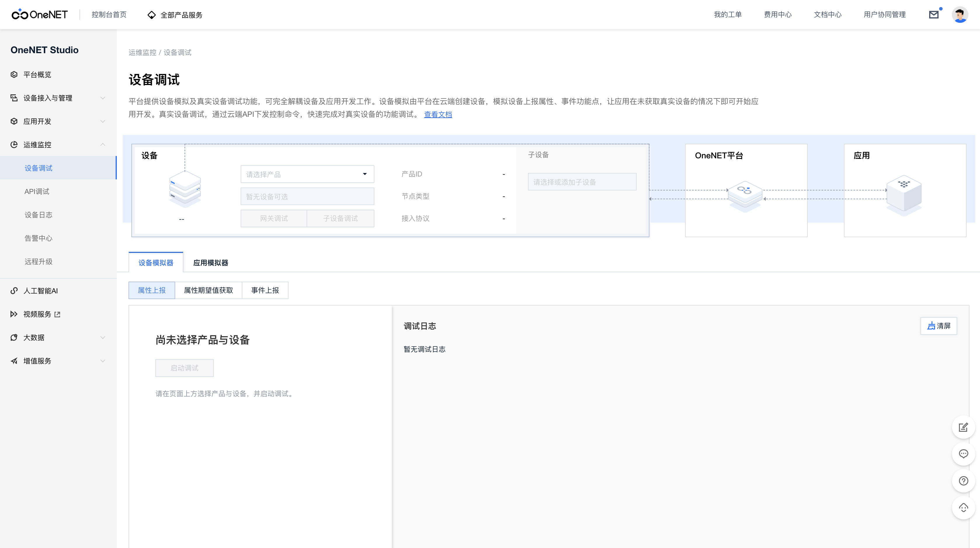Click the 启动调试 button
980x548 pixels.
(184, 368)
